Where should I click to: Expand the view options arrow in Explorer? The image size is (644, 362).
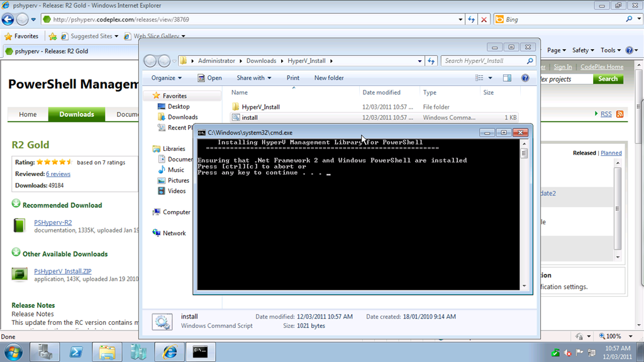(490, 78)
